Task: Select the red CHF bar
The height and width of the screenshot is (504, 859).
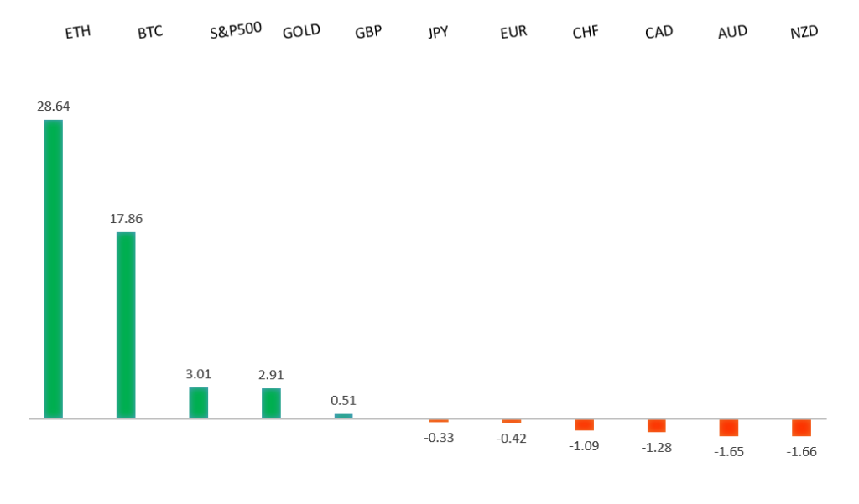Action: (x=584, y=424)
